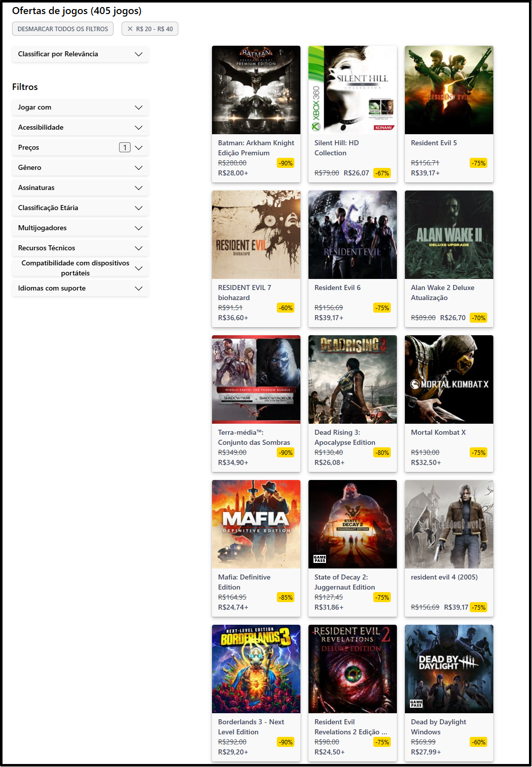Expand the Idiomas com suporte filter
The height and width of the screenshot is (767, 532).
80,289
